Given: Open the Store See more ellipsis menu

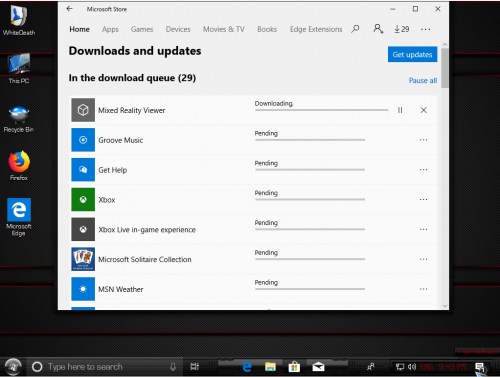Looking at the screenshot, I should [425, 29].
